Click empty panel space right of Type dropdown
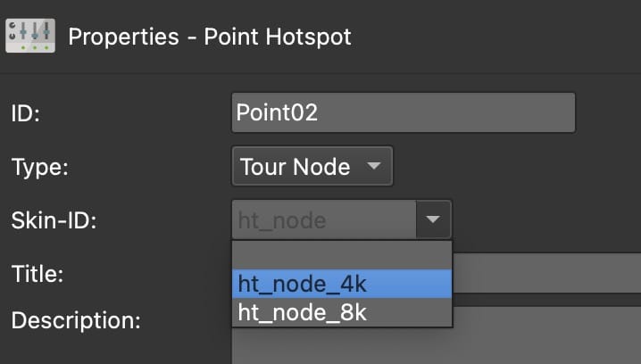Image resolution: width=641 pixels, height=364 pixels. coord(518,166)
